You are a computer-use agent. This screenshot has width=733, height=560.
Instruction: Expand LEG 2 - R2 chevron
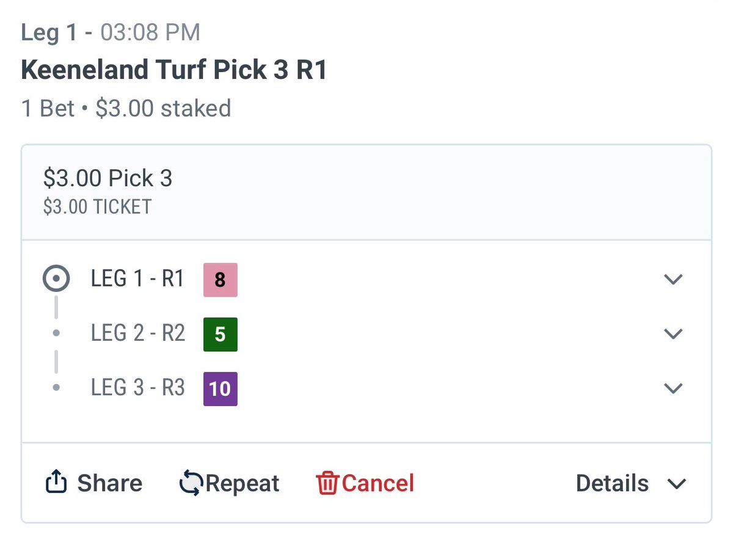tap(673, 334)
